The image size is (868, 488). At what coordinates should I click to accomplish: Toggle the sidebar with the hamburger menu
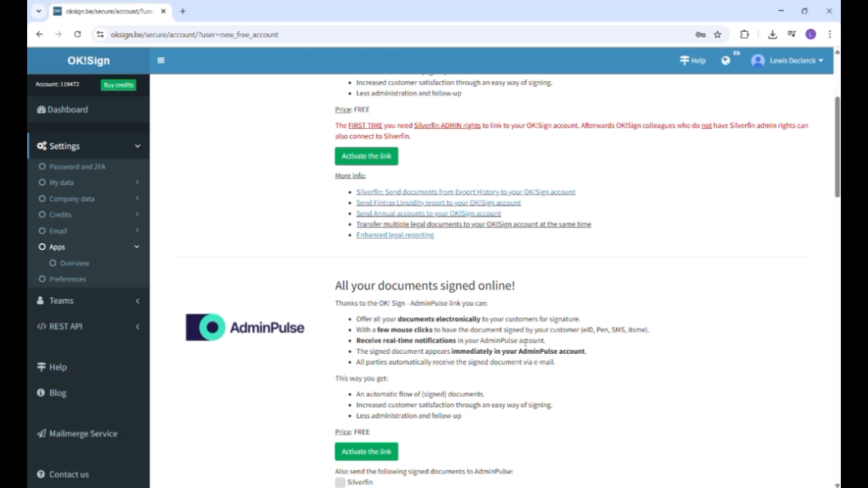161,60
